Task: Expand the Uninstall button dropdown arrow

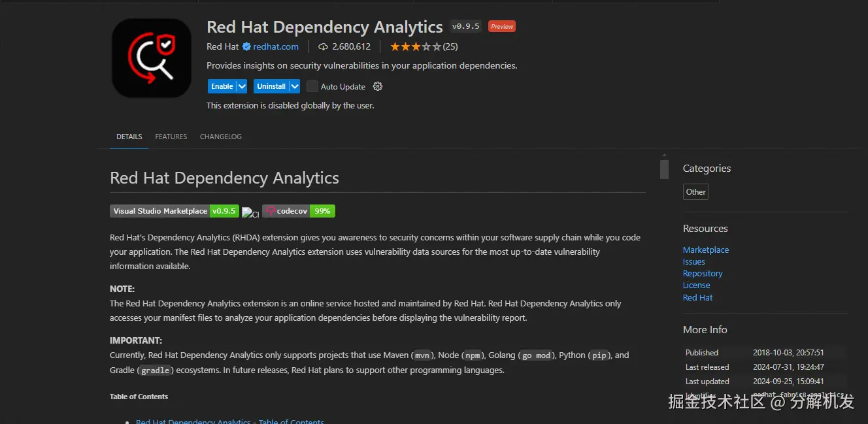Action: point(295,86)
